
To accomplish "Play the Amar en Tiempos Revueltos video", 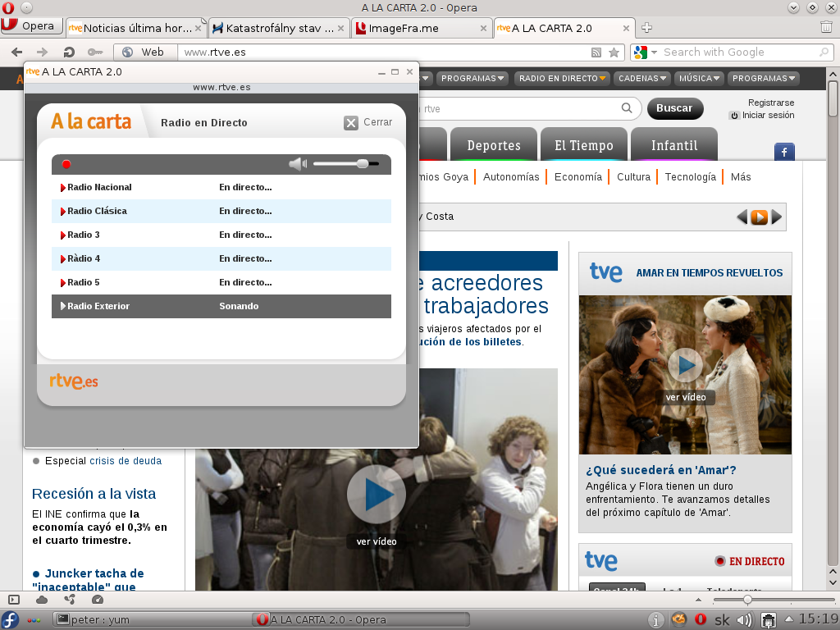I will (x=685, y=365).
